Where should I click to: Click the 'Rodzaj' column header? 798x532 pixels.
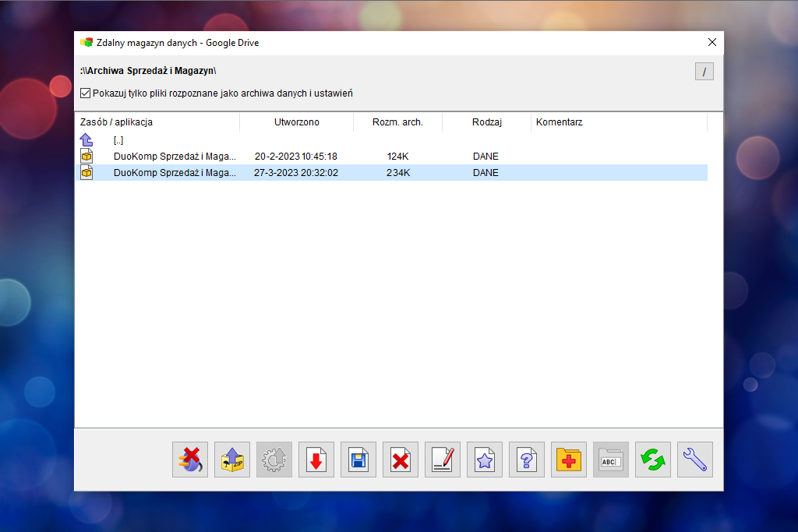[486, 122]
